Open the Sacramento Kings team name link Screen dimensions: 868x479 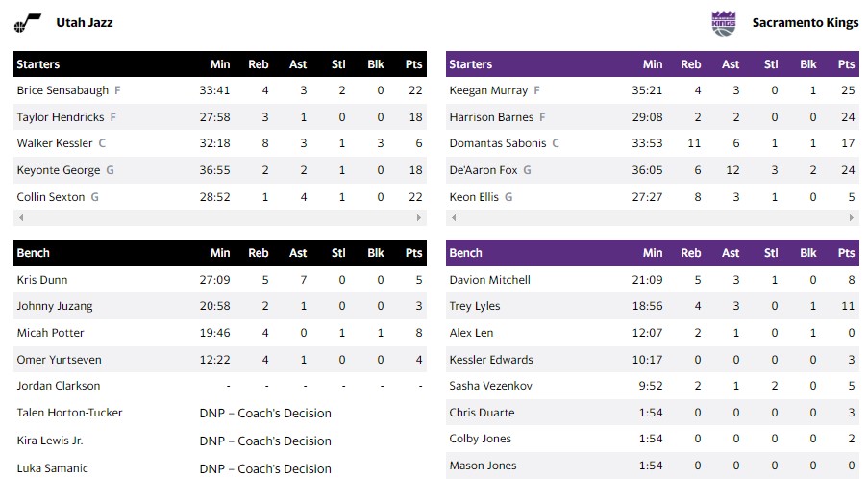[806, 22]
